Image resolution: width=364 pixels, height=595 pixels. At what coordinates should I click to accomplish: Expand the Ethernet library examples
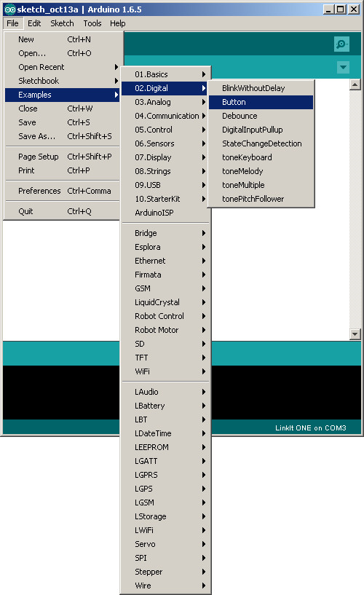[165, 261]
